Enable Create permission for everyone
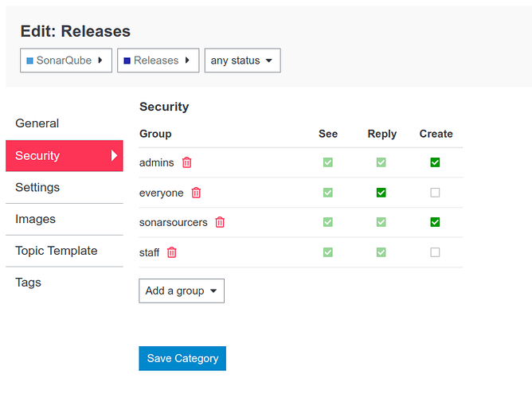The height and width of the screenshot is (398, 532). (x=435, y=193)
